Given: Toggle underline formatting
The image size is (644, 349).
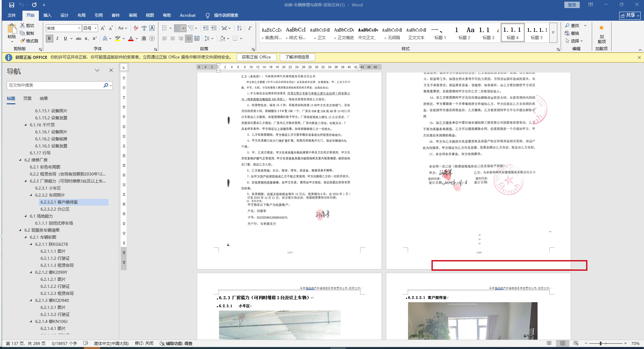Looking at the screenshot, I should click(x=65, y=38).
